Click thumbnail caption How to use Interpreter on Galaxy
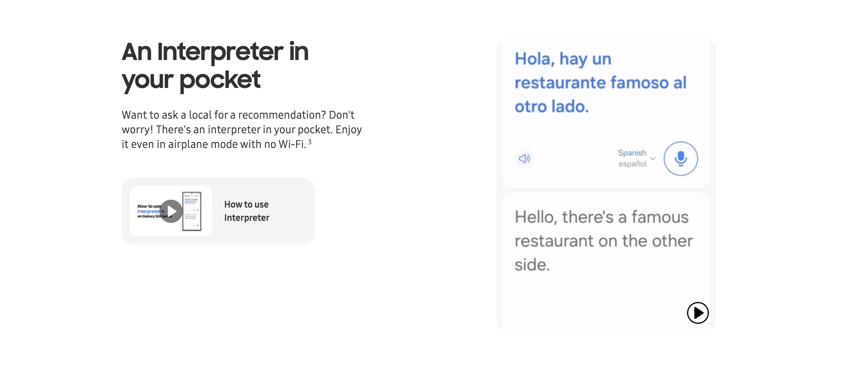Viewport: 868px width, 383px height. click(x=149, y=211)
